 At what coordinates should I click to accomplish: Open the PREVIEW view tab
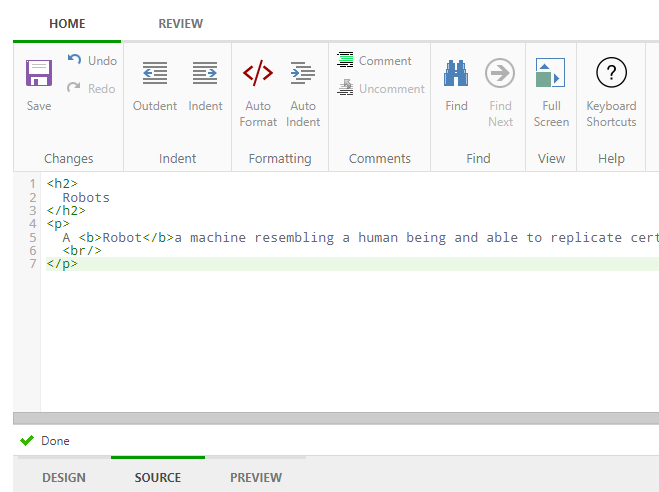[256, 477]
